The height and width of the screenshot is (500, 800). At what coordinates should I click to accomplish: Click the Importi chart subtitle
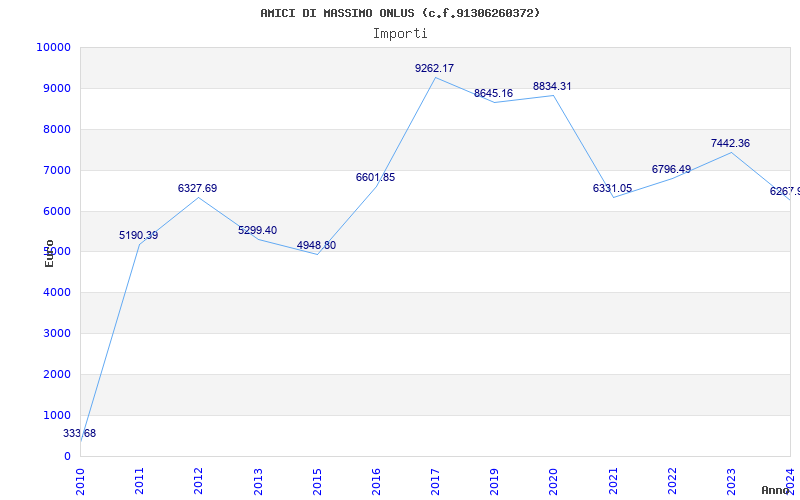400,34
